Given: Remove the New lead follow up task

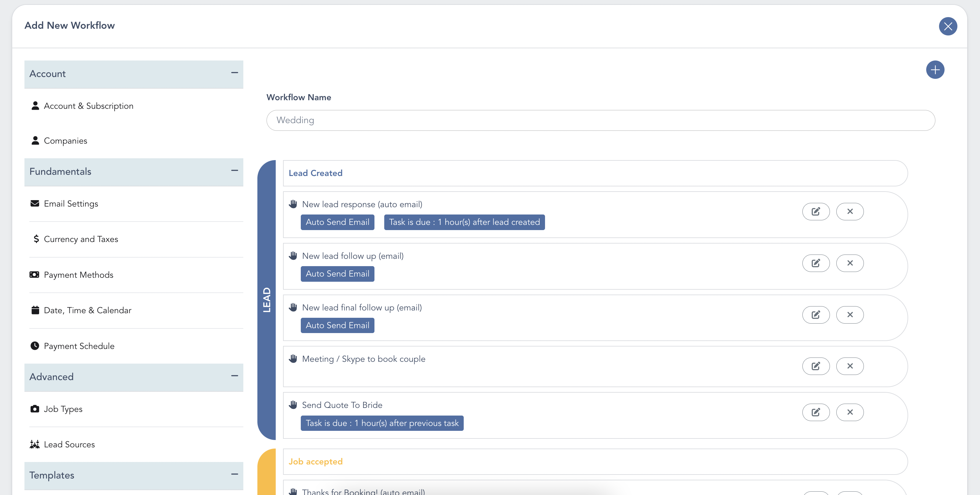Looking at the screenshot, I should point(849,263).
